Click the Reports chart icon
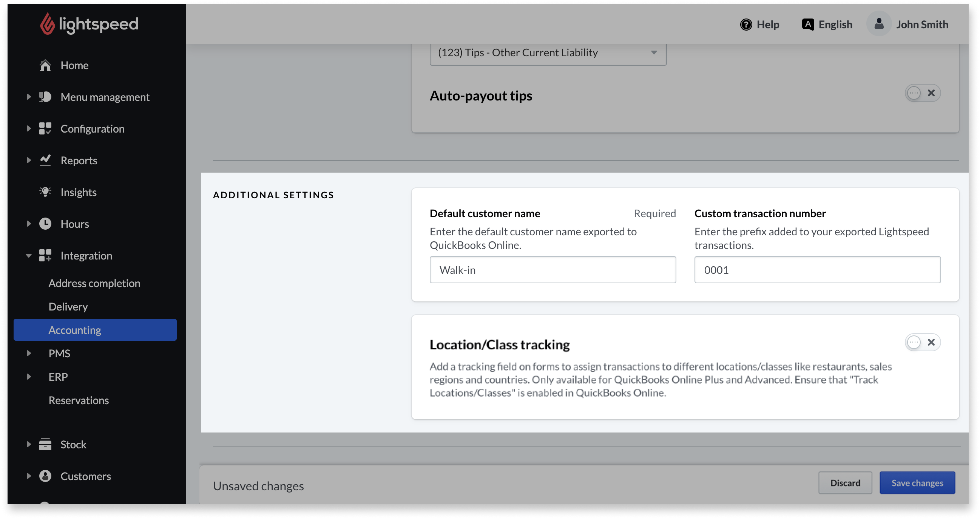 point(45,161)
